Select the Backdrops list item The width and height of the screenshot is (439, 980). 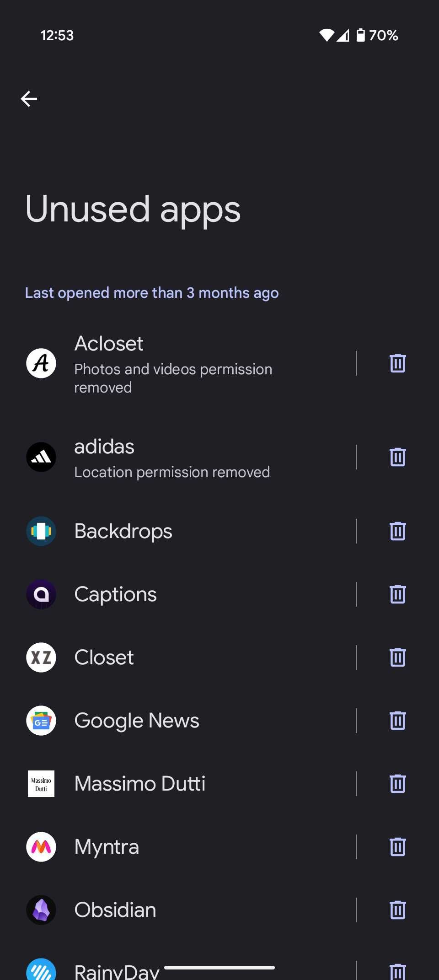pyautogui.click(x=174, y=531)
